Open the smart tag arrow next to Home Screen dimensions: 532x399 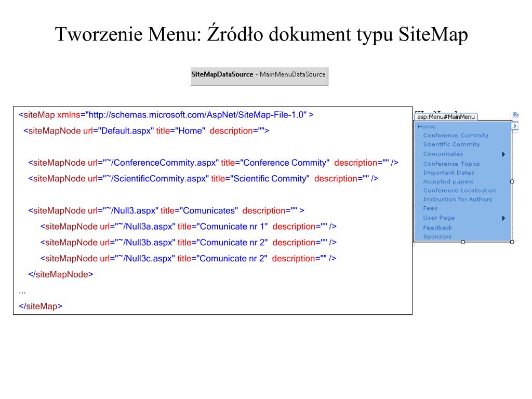click(515, 126)
